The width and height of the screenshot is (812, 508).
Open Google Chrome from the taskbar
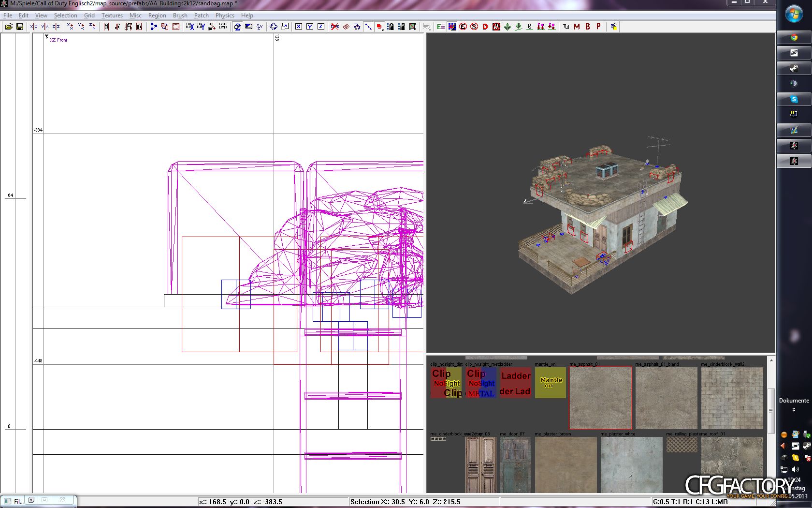[794, 37]
